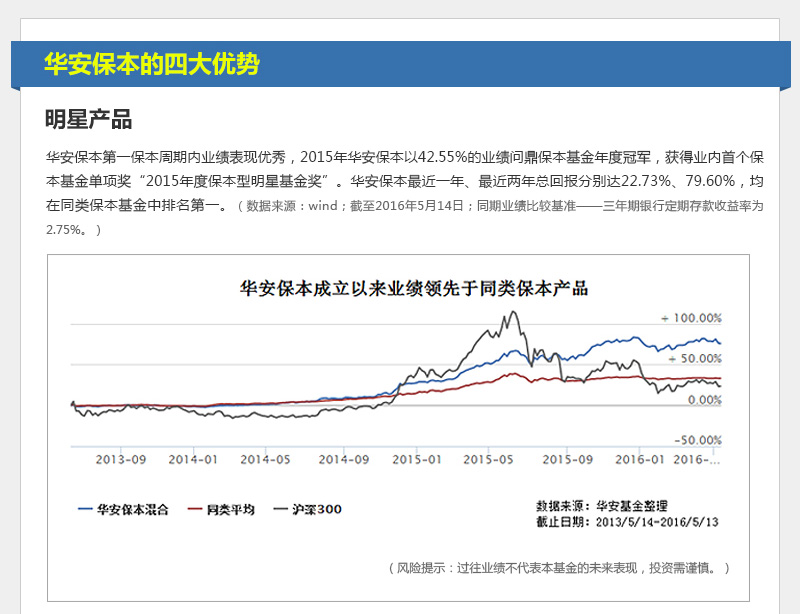
Task: Click the 22.73%、79.60% return figures
Action: (x=678, y=181)
